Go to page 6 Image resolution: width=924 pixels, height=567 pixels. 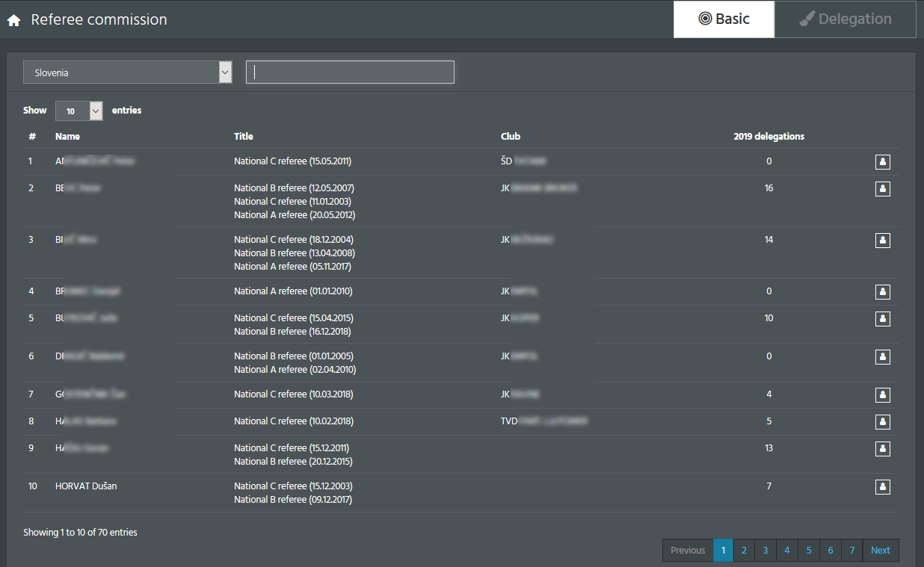[831, 551]
